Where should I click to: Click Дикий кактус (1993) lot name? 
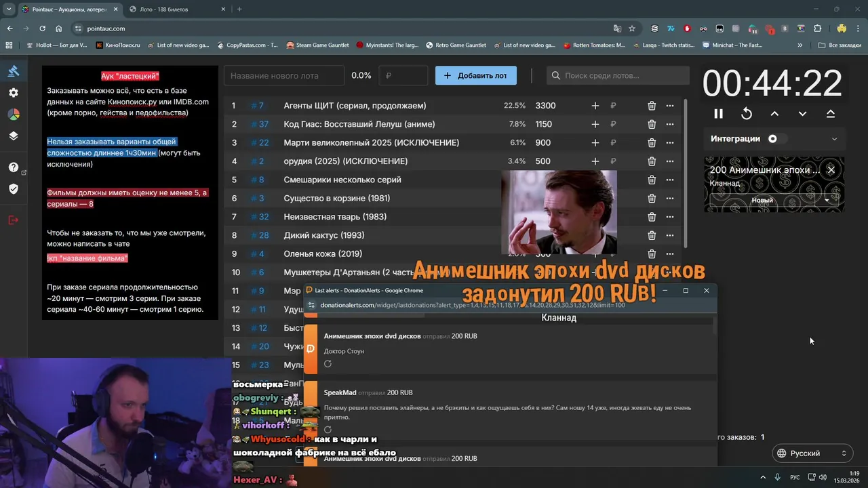pos(324,235)
